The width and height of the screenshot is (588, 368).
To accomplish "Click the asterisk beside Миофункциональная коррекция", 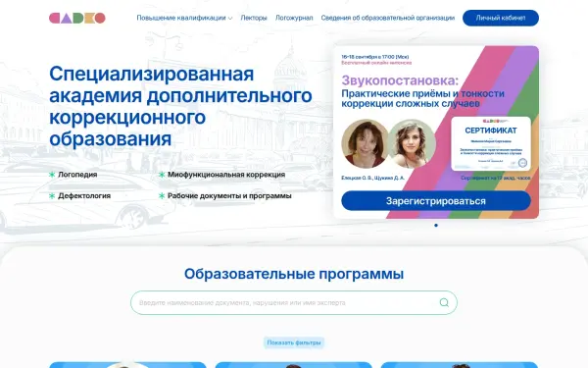I will pos(162,175).
